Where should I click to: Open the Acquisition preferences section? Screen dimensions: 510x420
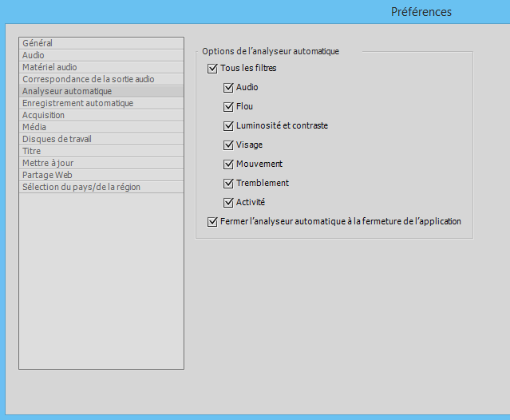[x=43, y=115]
